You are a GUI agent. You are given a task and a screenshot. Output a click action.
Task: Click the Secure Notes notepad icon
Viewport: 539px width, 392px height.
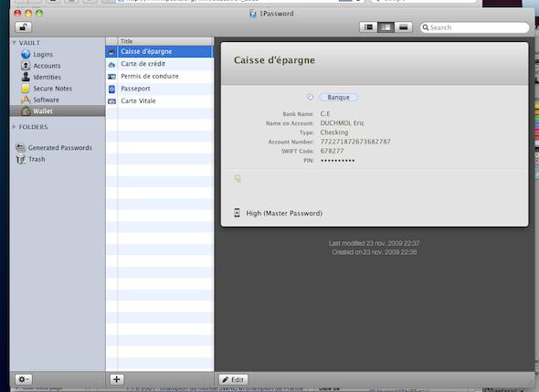[26, 89]
